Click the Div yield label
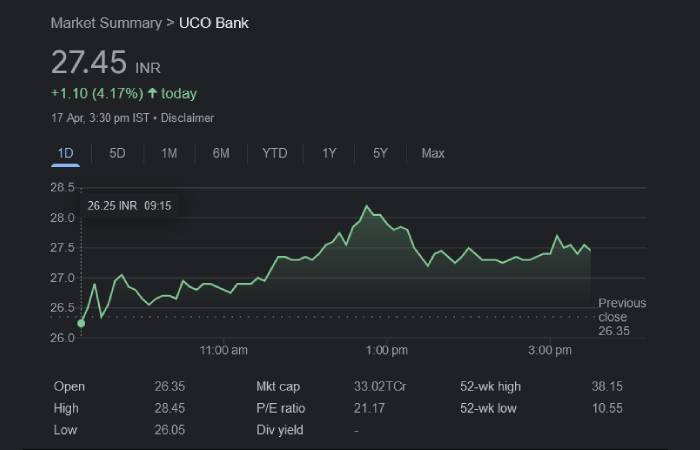 click(x=280, y=430)
